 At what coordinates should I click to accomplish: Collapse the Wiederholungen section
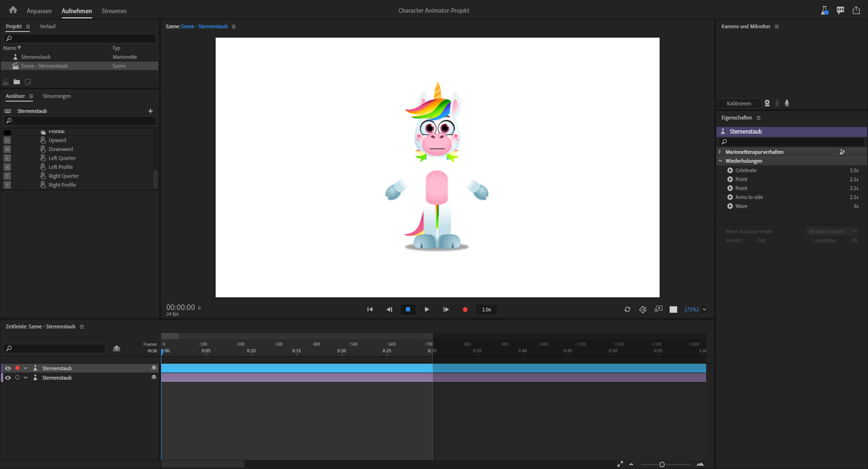(720, 161)
